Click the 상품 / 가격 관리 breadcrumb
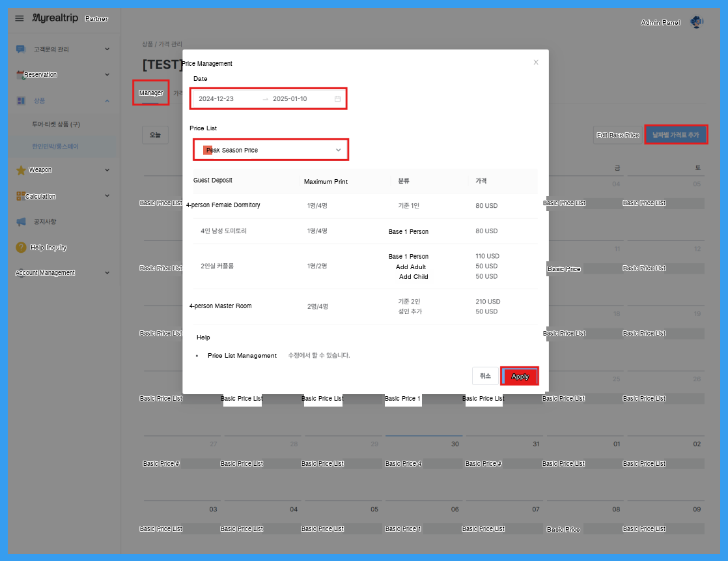 (162, 44)
